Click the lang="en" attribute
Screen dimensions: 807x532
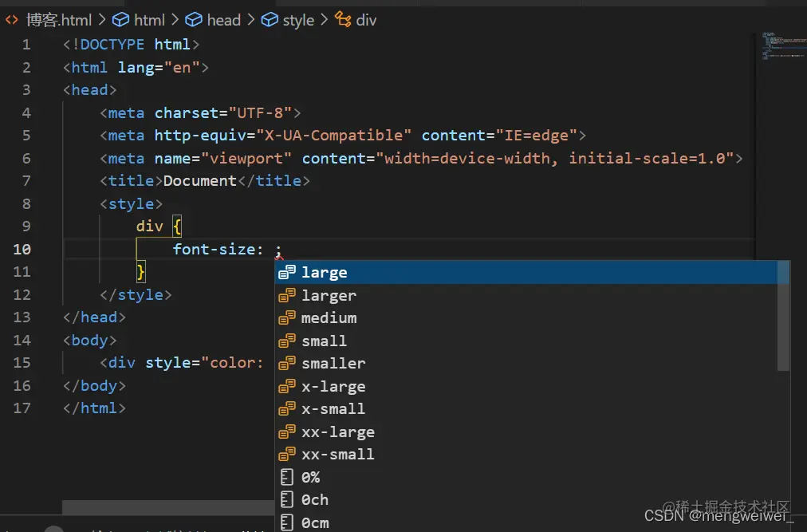click(159, 68)
